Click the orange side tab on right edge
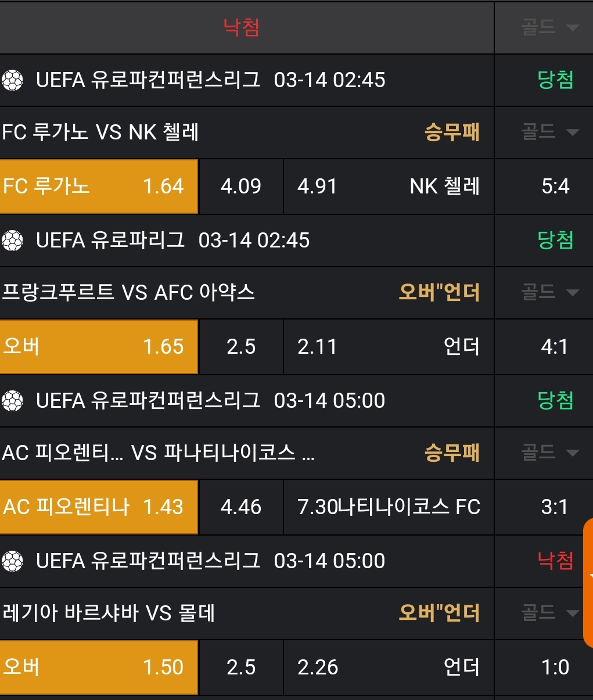This screenshot has height=700, width=593. (588, 581)
